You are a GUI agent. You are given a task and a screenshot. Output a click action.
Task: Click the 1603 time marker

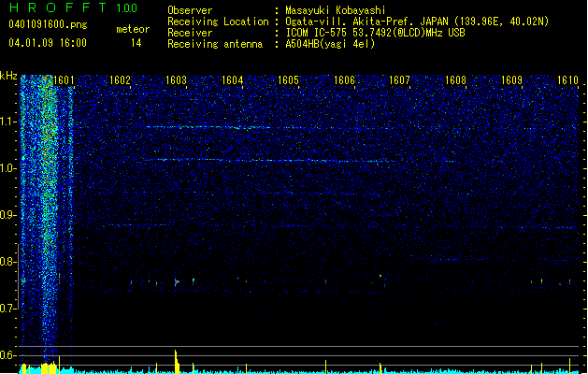click(176, 79)
